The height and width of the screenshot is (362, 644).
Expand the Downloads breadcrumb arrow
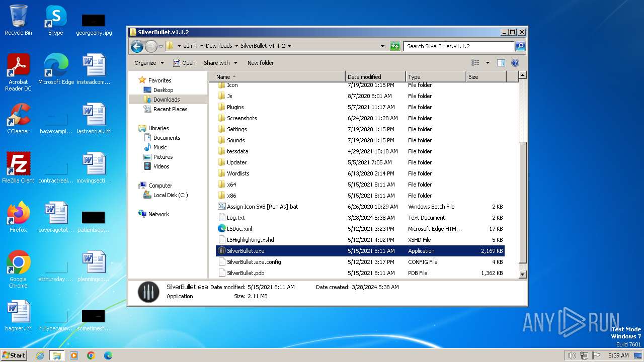236,46
